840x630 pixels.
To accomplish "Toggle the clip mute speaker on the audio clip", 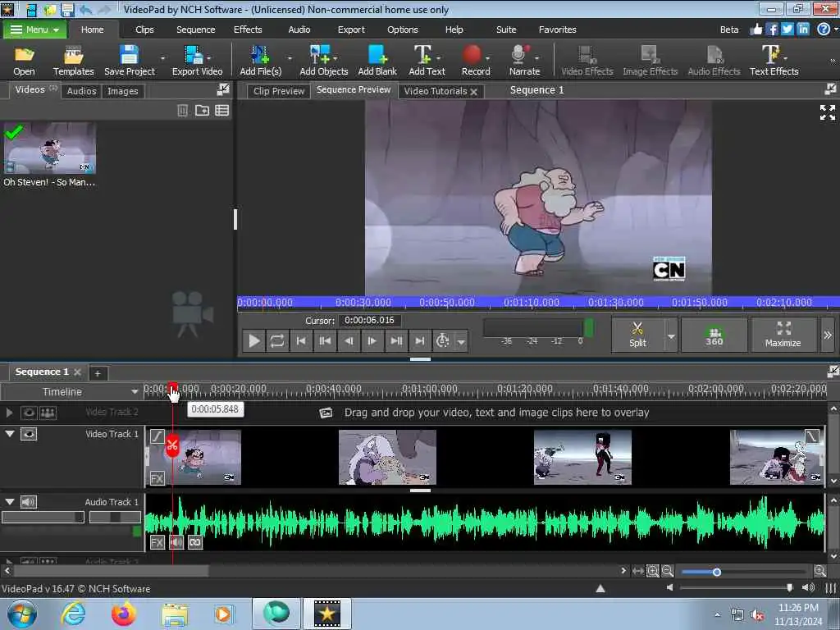I will 176,543.
